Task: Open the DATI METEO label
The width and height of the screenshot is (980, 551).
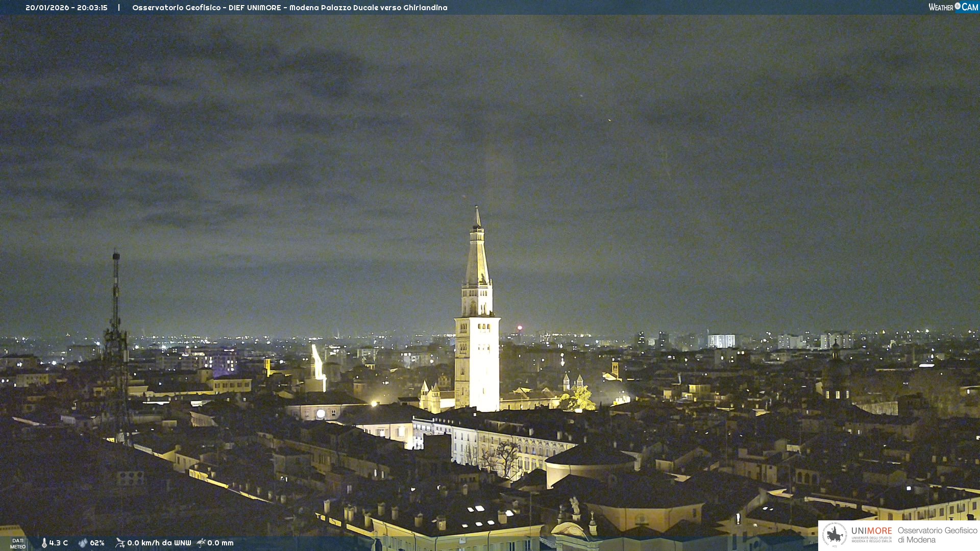Action: (x=18, y=543)
